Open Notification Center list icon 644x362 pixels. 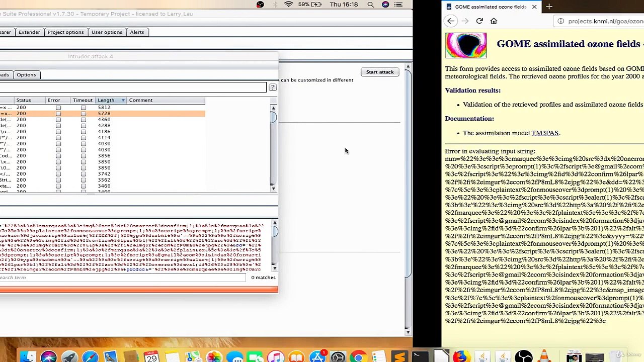[x=398, y=5]
